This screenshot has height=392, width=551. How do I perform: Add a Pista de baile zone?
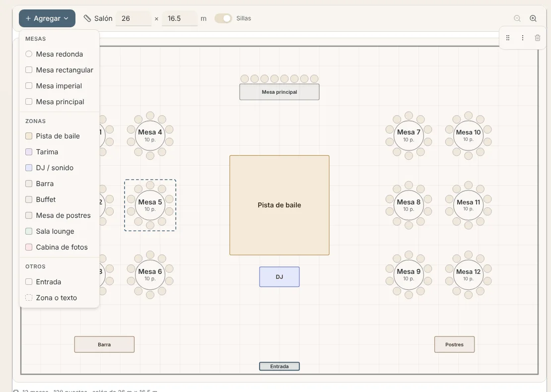tap(60, 136)
